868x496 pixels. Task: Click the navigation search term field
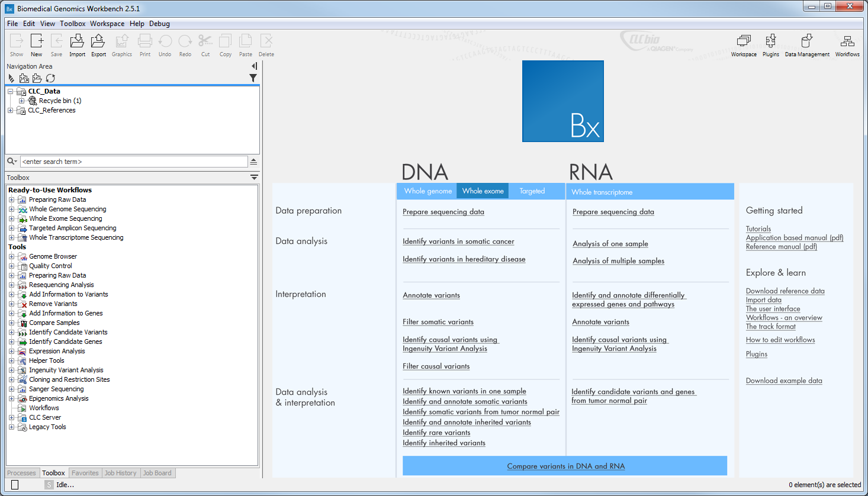coord(134,162)
